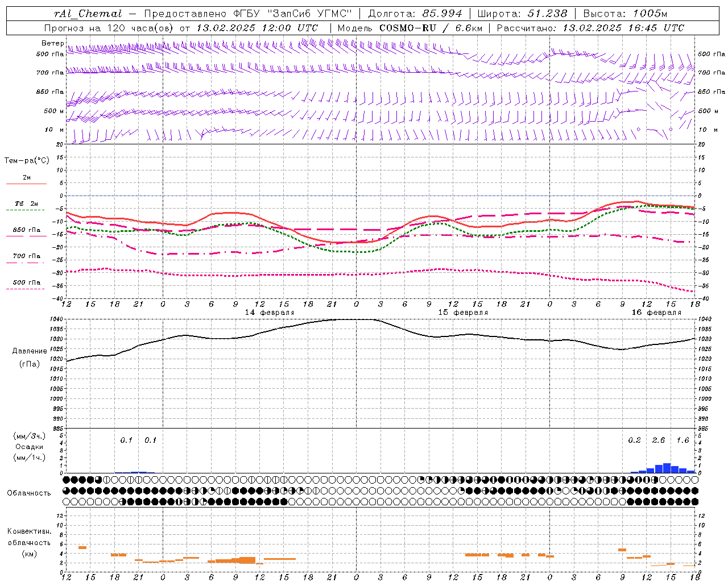
Task: Select the provider text ФГБУ "ЗапСиб УГМС"
Action: (292, 14)
